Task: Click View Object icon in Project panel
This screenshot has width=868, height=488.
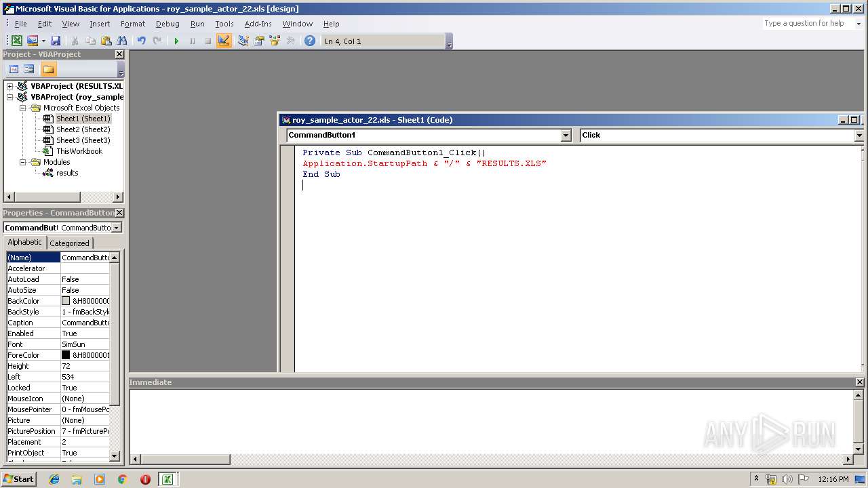Action: point(29,69)
